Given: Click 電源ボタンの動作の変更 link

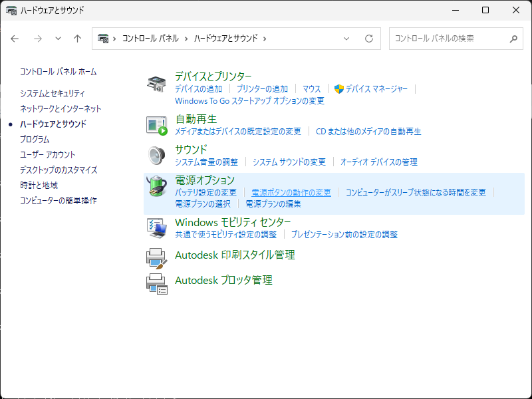Looking at the screenshot, I should 291,192.
